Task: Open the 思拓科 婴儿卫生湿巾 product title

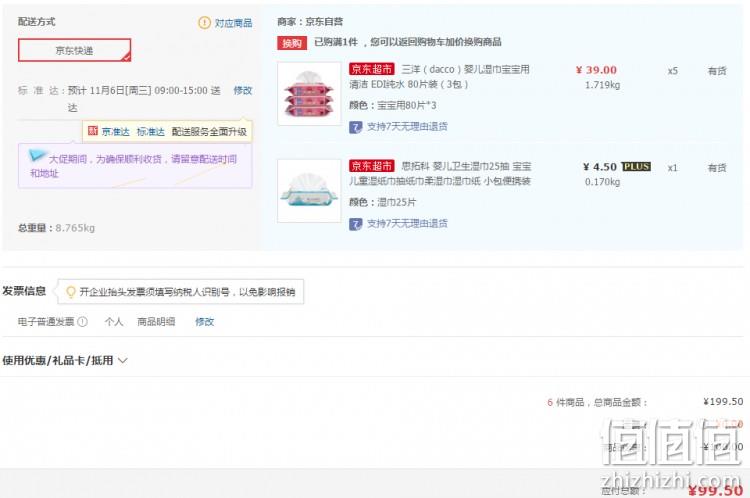Action: (x=440, y=174)
